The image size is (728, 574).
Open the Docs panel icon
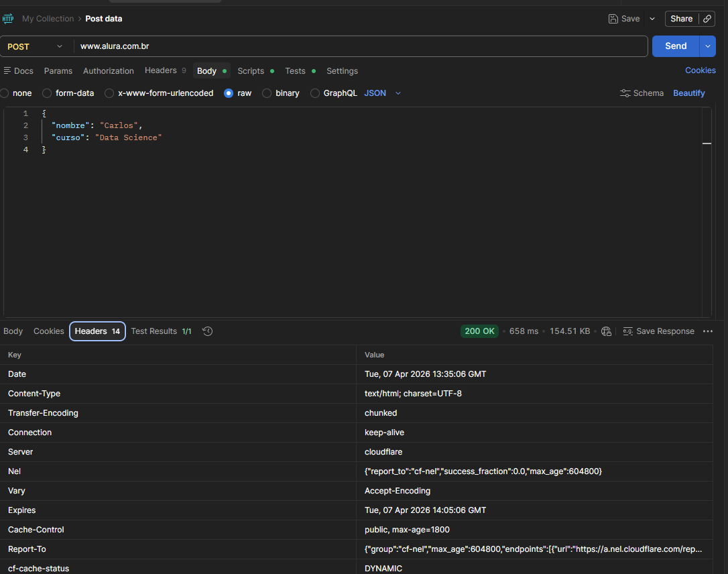click(x=7, y=71)
